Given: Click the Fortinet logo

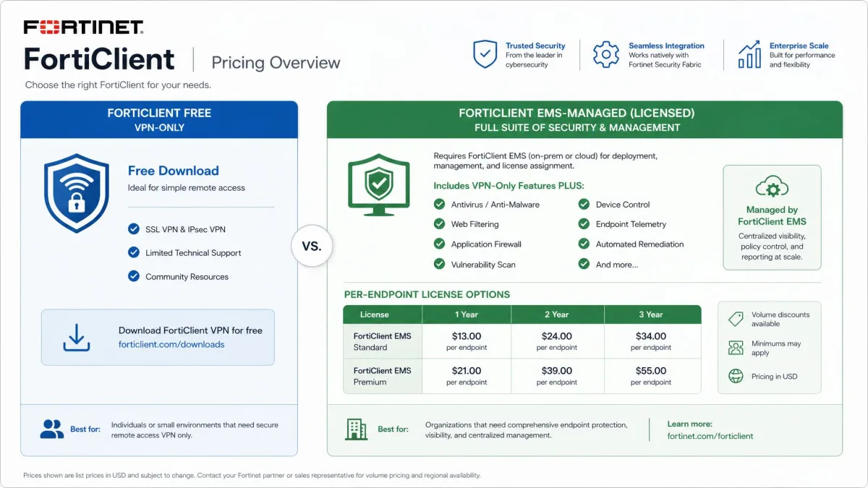Looking at the screenshot, I should click(84, 27).
